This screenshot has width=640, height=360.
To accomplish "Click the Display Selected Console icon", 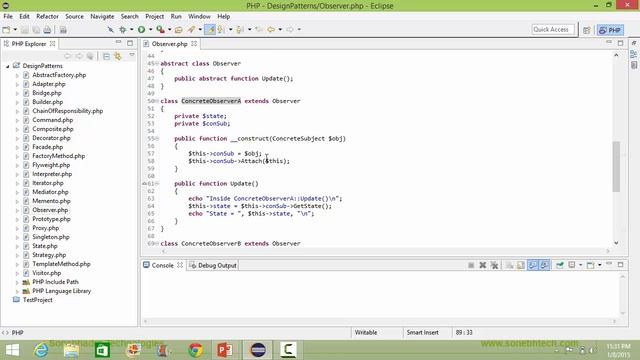I will [572, 265].
